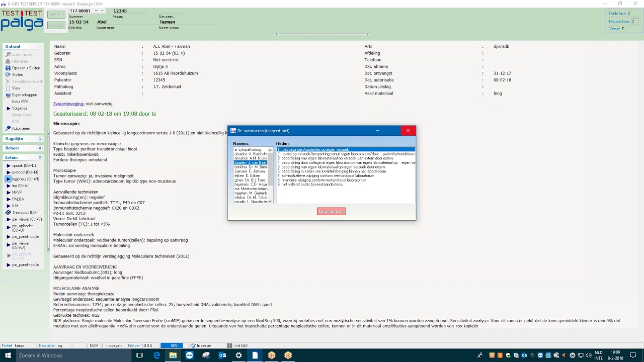644x362 pixels.
Task: Click the Opvragen button in header
Action: point(56,26)
